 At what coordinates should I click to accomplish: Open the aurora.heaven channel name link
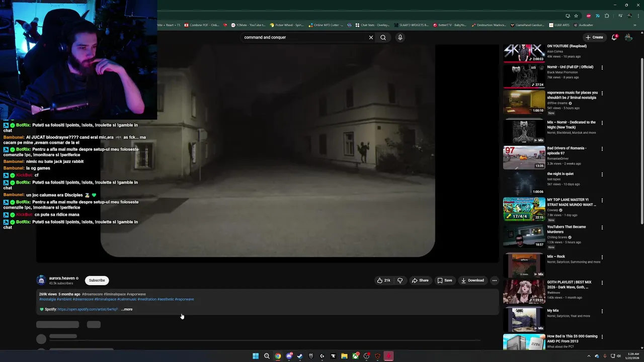tap(62, 278)
